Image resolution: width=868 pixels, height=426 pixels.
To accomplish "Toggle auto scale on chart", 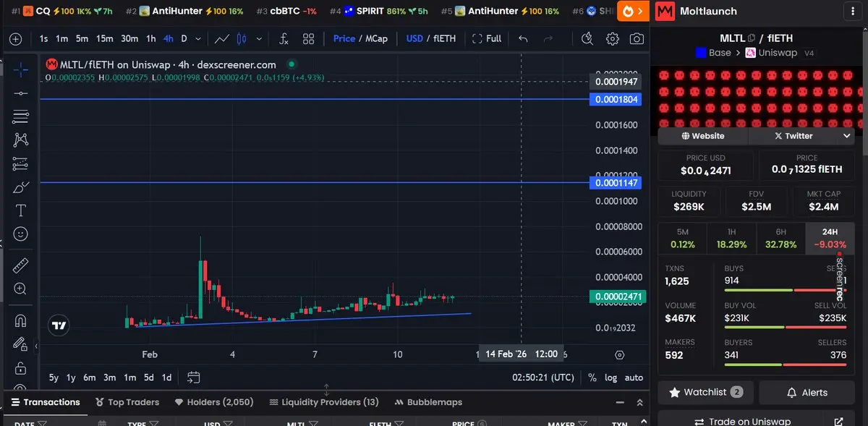I will tap(634, 378).
